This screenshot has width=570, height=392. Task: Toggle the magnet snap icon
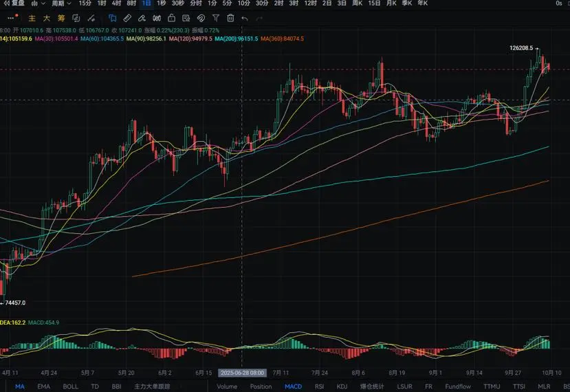(x=201, y=18)
